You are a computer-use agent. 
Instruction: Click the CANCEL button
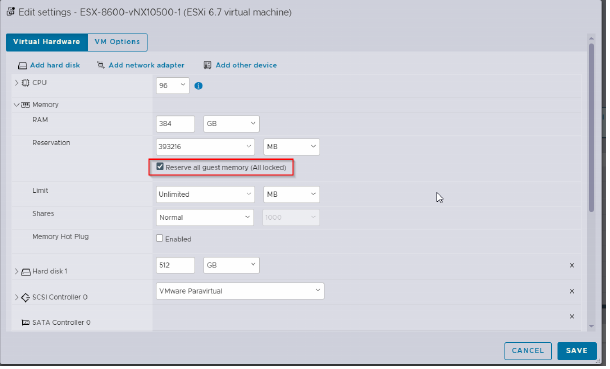[528, 351]
